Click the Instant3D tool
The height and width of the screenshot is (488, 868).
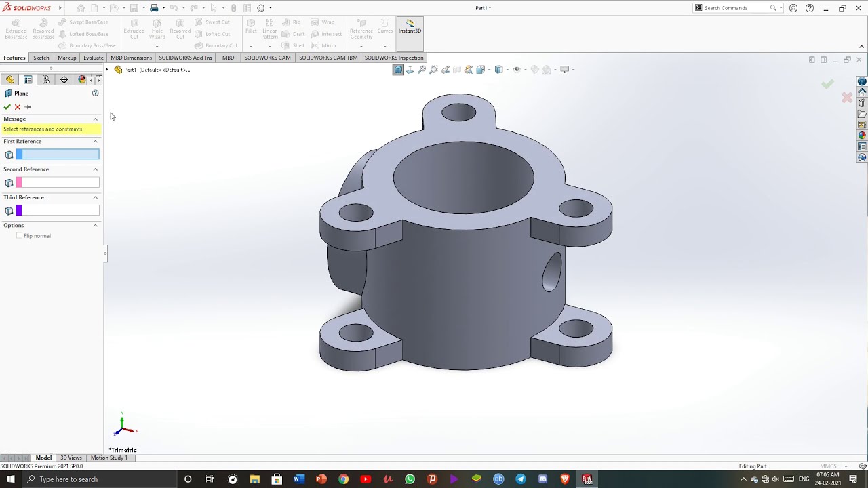(x=410, y=33)
